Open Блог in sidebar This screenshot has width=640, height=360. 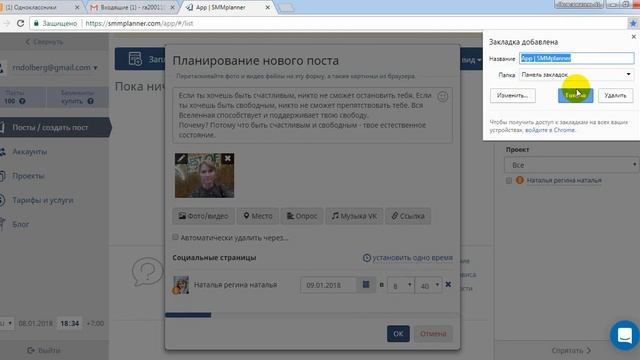(20, 224)
